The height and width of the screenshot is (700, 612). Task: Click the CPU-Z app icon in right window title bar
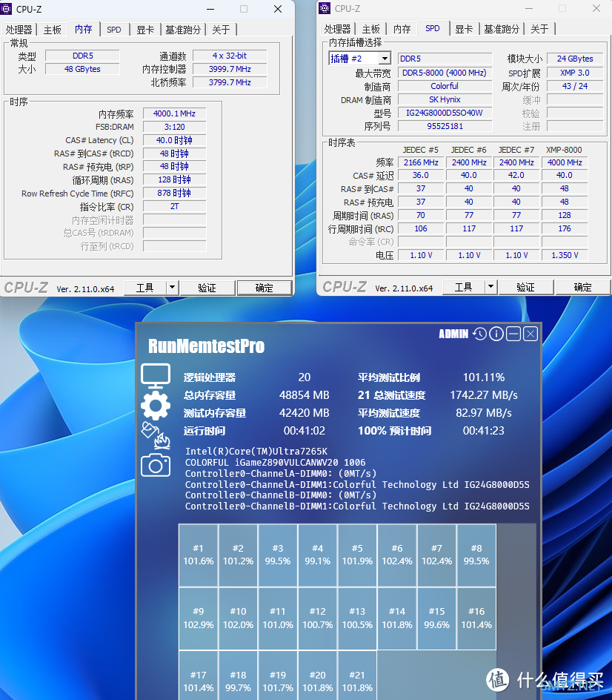coord(325,8)
